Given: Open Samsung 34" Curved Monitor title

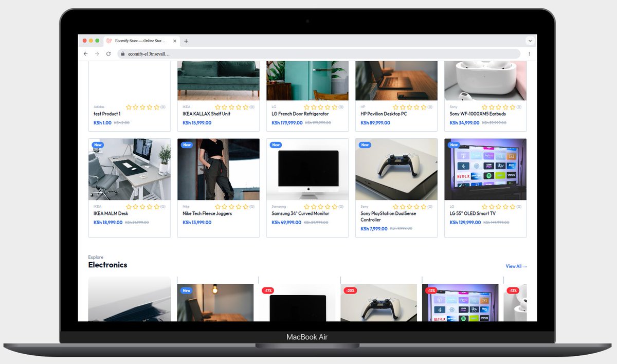Looking at the screenshot, I should coord(300,213).
